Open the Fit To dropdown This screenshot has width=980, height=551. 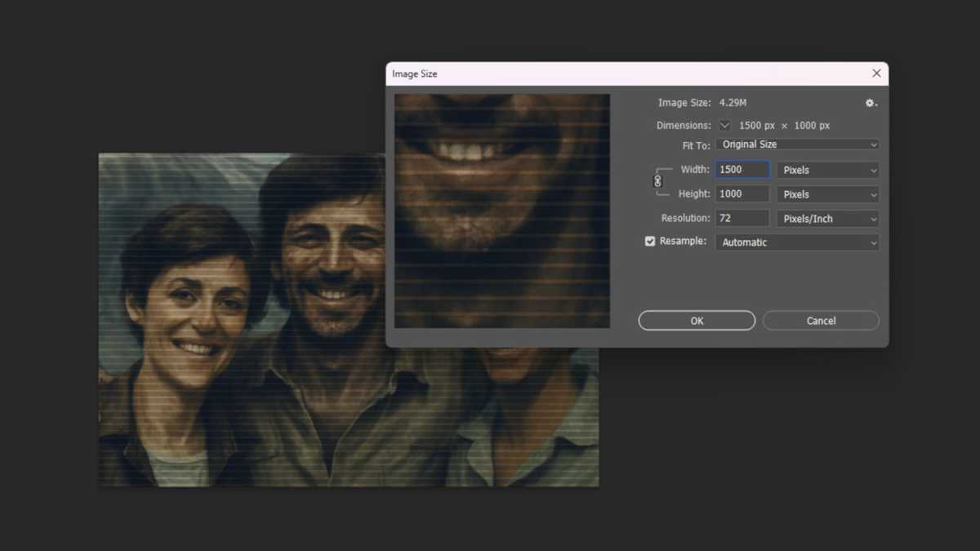796,144
